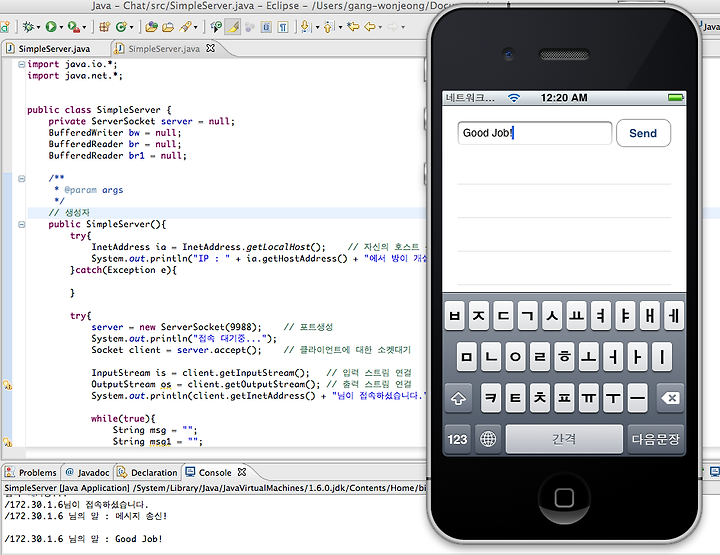This screenshot has height=555, width=720.
Task: Open New Java Class dropdown arrow
Action: (131, 28)
